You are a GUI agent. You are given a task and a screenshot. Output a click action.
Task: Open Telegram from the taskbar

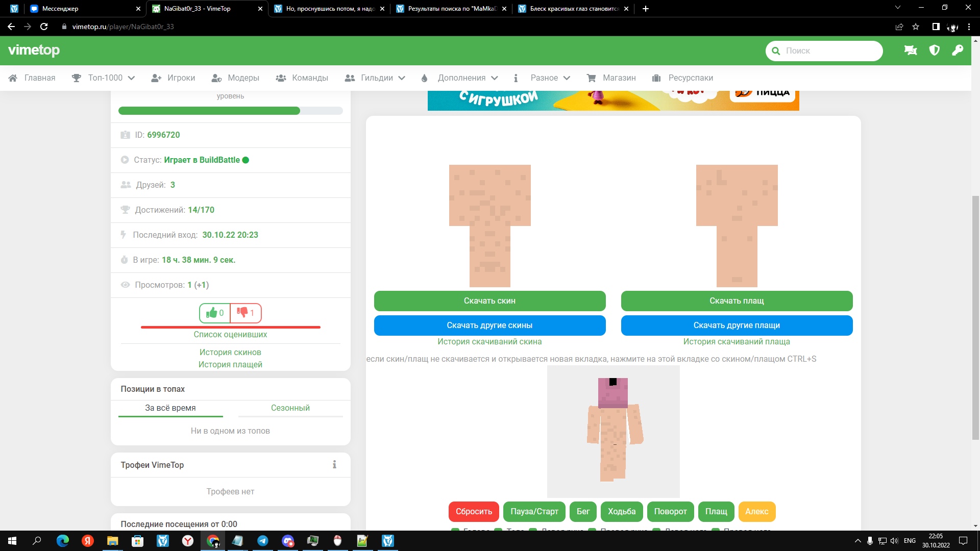[x=263, y=541]
